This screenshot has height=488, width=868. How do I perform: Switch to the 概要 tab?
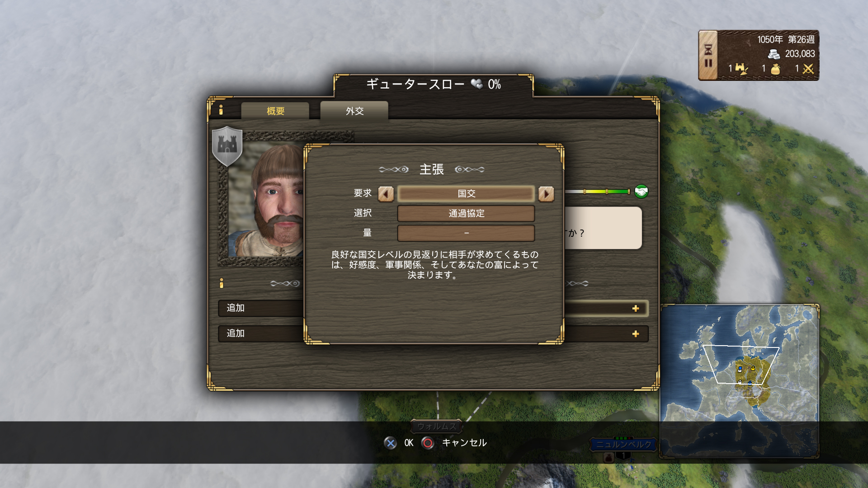[x=275, y=111]
